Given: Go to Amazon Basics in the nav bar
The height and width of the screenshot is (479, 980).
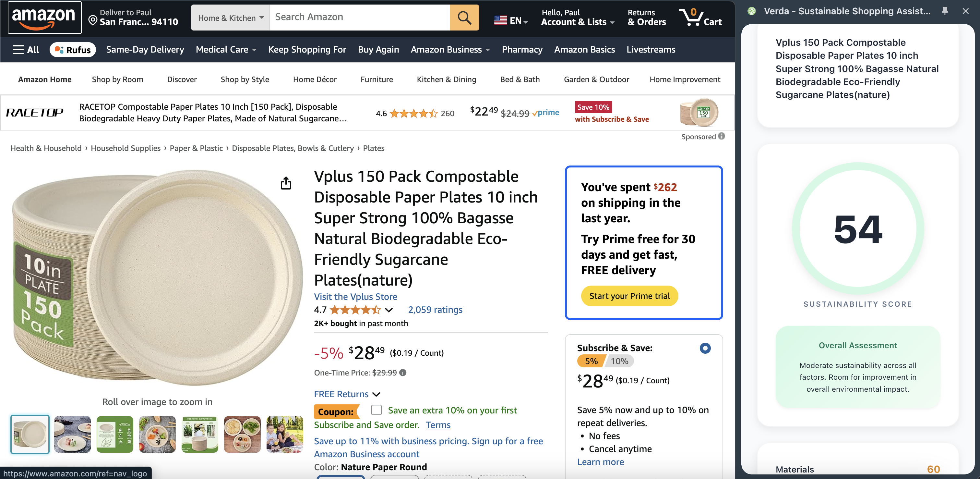Looking at the screenshot, I should point(584,50).
